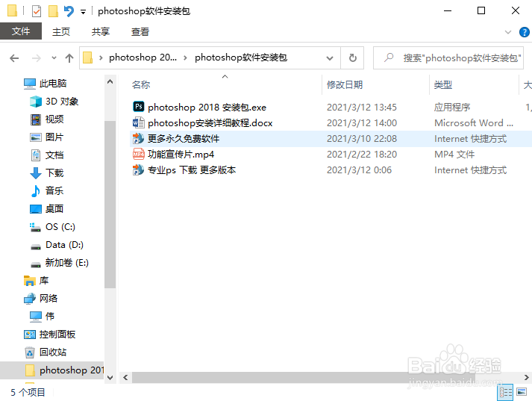
Task: Select file 功能宣传片.mp4
Action: click(x=181, y=154)
